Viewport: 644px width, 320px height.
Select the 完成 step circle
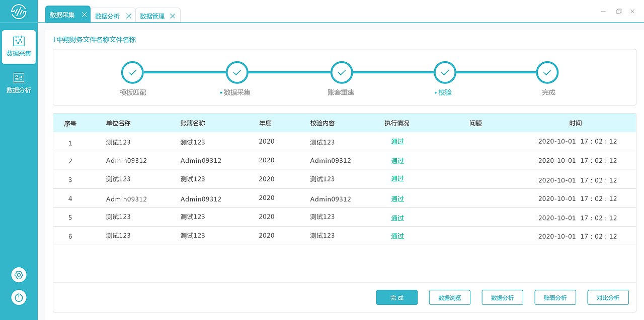[547, 72]
